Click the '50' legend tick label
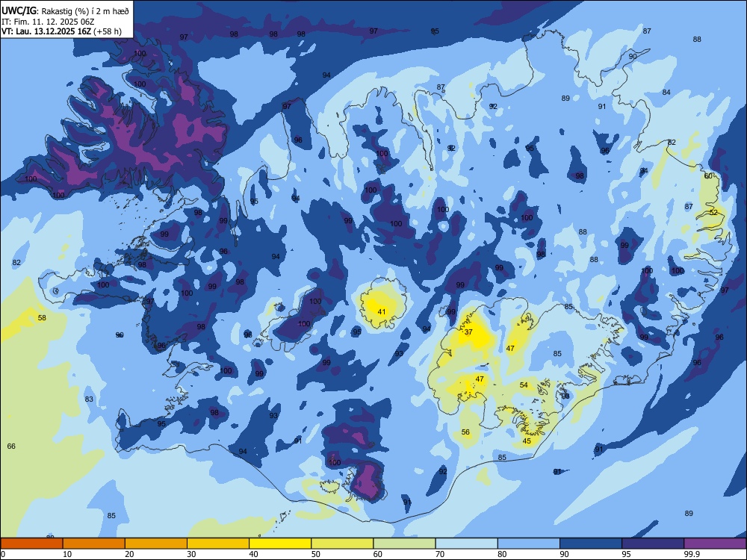The height and width of the screenshot is (560, 747). [x=316, y=554]
